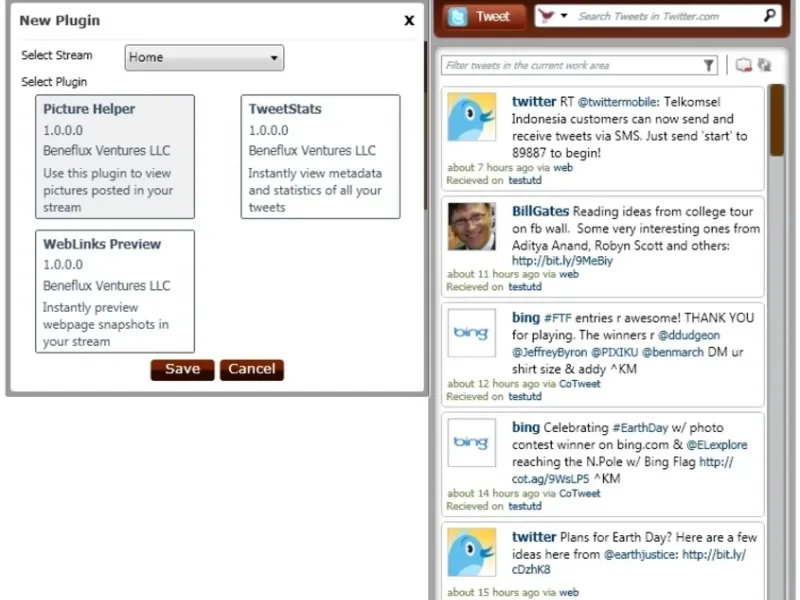Click the tweet list scrollbar thumb
The width and height of the screenshot is (800, 600).
[x=777, y=120]
